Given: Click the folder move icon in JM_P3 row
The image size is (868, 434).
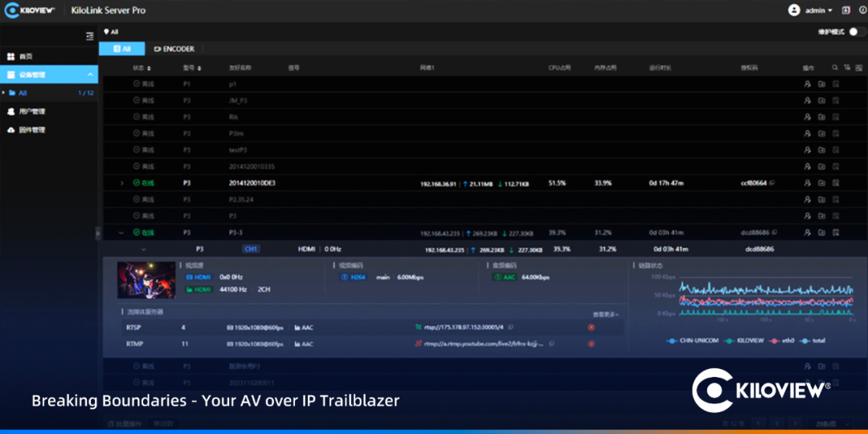Looking at the screenshot, I should tap(821, 100).
